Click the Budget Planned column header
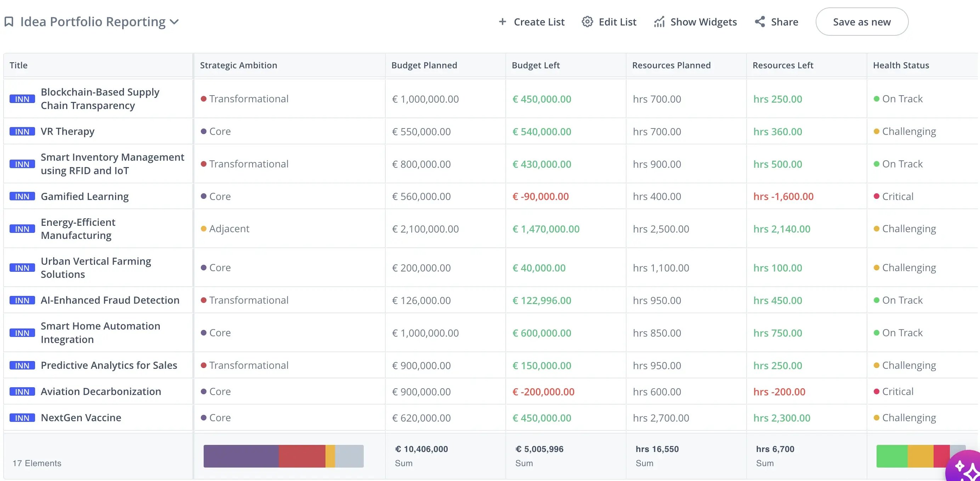 pyautogui.click(x=424, y=64)
